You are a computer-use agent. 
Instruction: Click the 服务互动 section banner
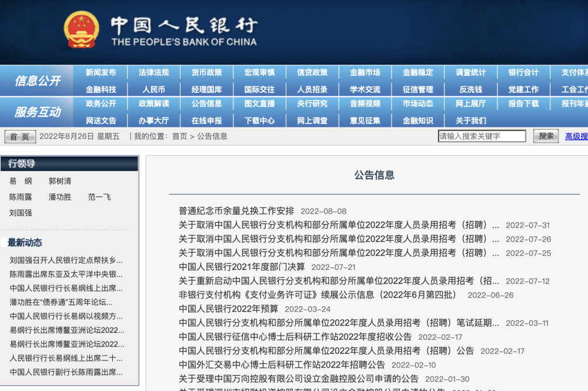37,112
